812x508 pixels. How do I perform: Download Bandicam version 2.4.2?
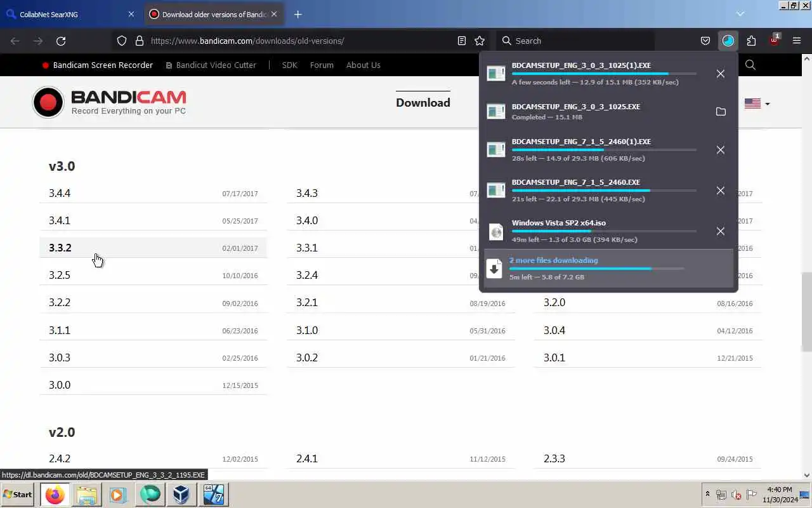point(153,458)
